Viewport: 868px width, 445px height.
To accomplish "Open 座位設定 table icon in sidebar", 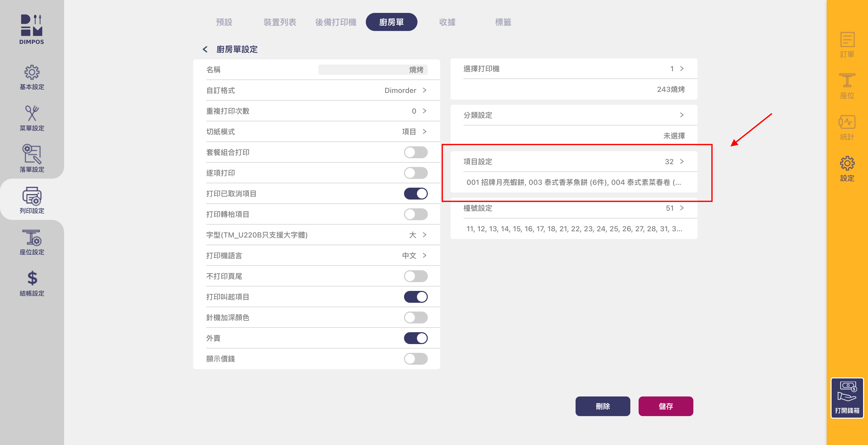I will pyautogui.click(x=32, y=238).
